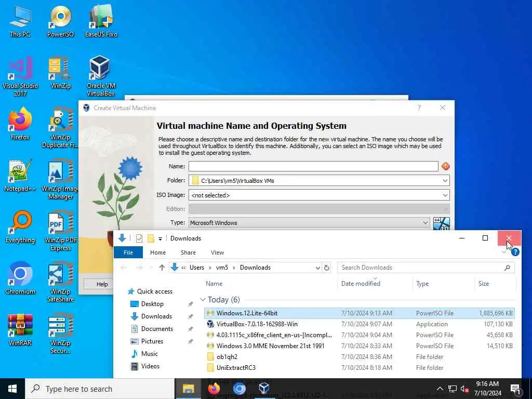The width and height of the screenshot is (532, 399).
Task: Go up one folder level in Explorer
Action: coord(162,268)
